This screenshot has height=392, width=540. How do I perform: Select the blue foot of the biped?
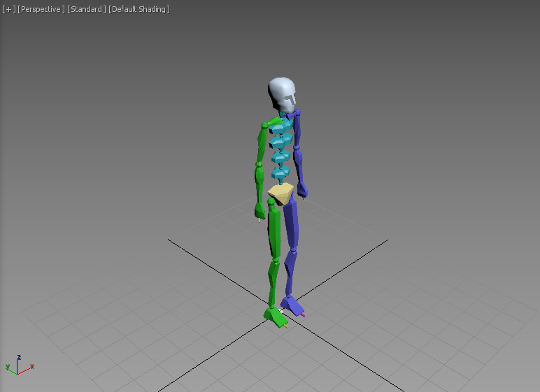(292, 306)
